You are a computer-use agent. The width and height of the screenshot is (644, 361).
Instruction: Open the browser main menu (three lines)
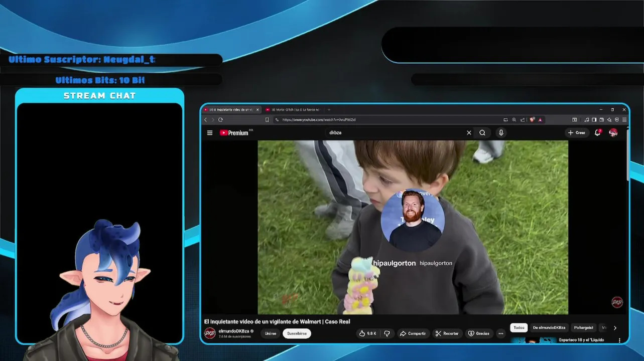624,120
